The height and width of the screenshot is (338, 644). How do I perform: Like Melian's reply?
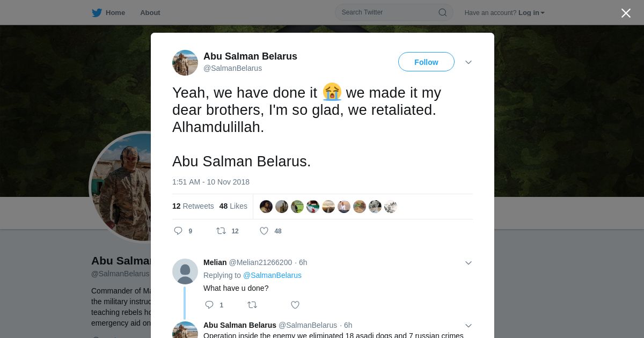295,305
